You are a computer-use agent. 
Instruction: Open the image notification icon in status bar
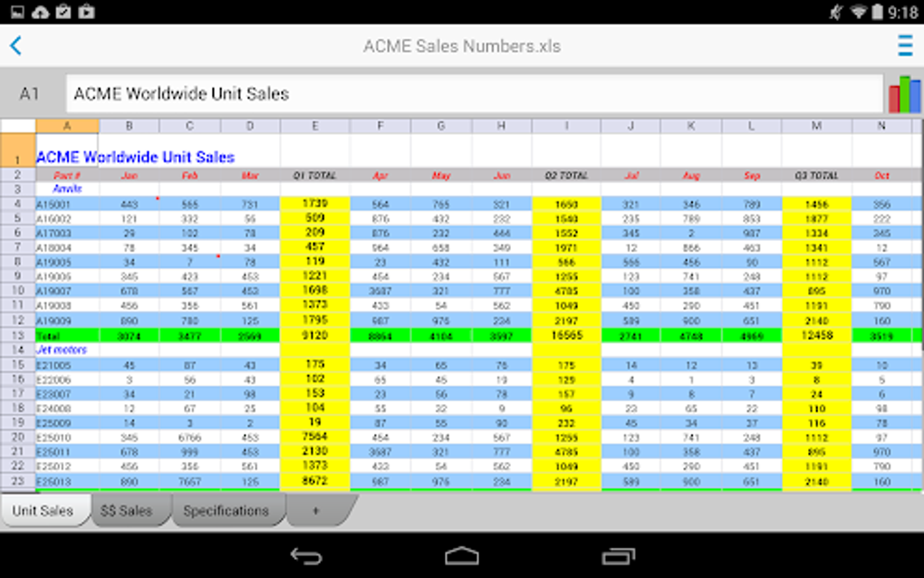[17, 12]
